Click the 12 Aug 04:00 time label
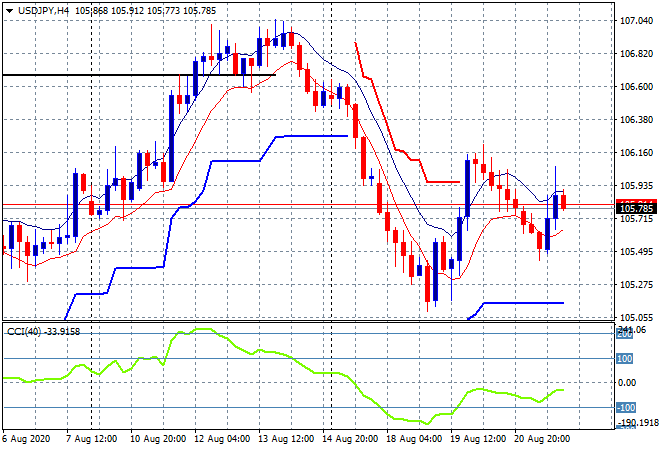The height and width of the screenshot is (450, 660). [222, 439]
